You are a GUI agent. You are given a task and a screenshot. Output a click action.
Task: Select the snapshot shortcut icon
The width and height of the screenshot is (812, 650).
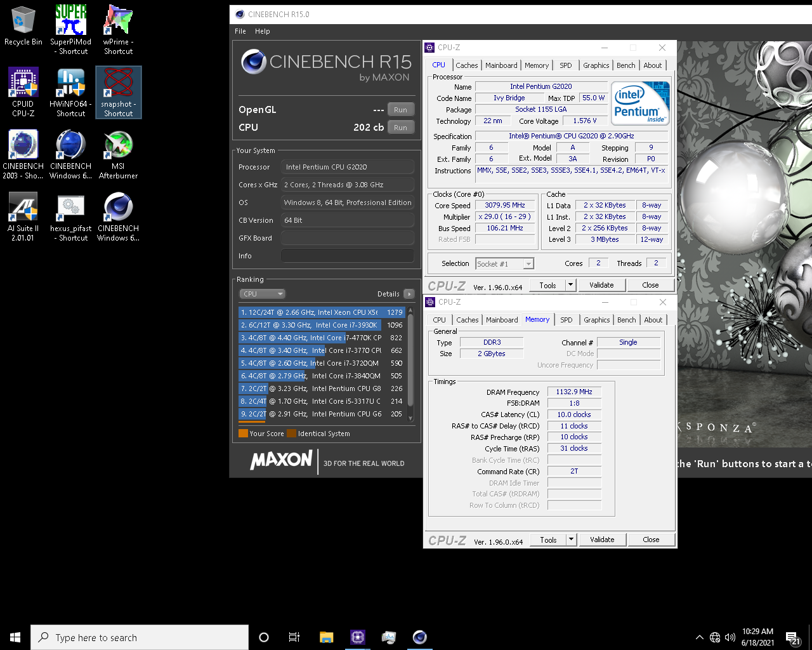pyautogui.click(x=119, y=92)
